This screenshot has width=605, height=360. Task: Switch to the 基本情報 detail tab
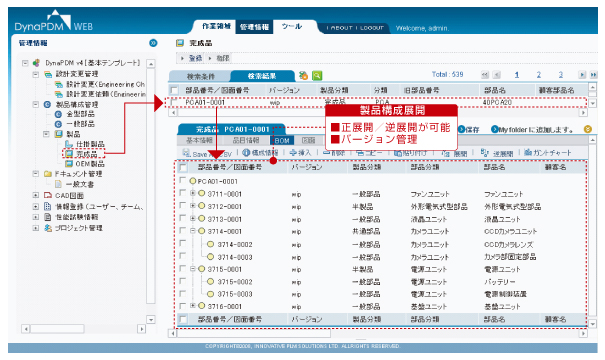tap(199, 140)
